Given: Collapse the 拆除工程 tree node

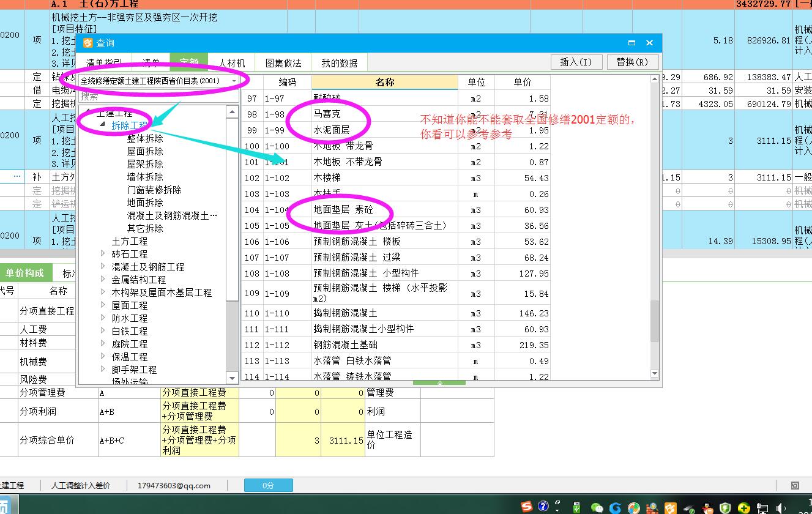Looking at the screenshot, I should point(102,125).
